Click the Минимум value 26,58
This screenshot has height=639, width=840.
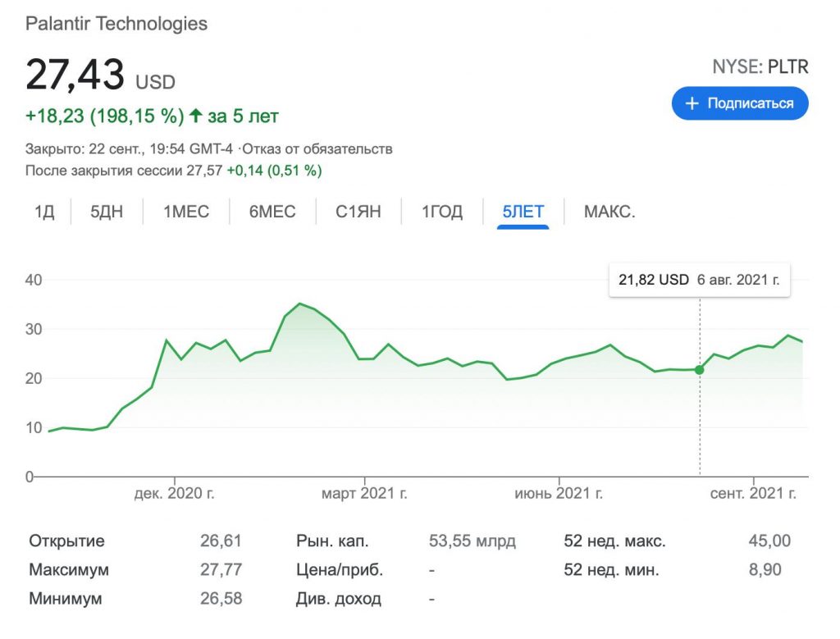coord(221,598)
